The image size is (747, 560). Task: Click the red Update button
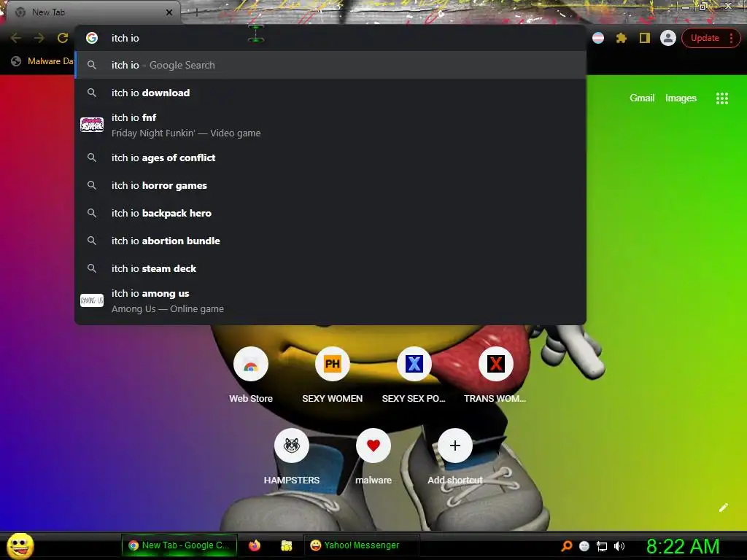705,38
